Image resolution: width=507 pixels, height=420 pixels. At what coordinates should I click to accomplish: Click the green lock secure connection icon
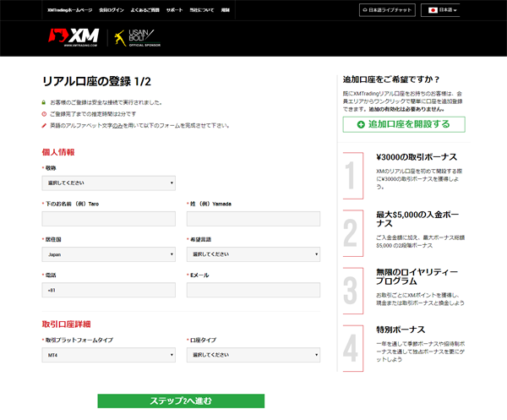coord(44,101)
